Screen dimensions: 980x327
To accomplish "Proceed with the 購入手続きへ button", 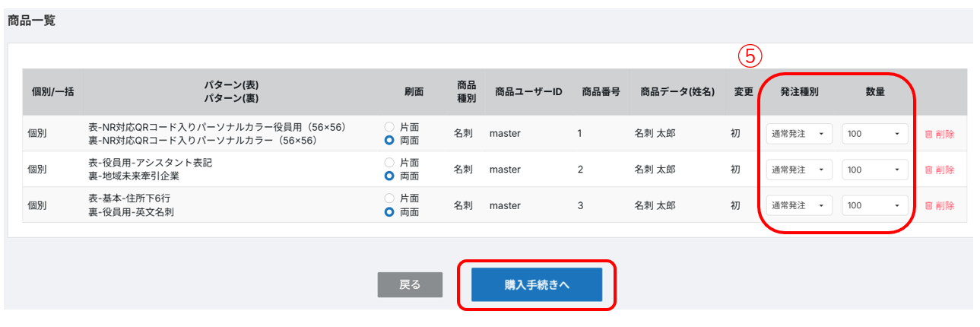I will 537,284.
